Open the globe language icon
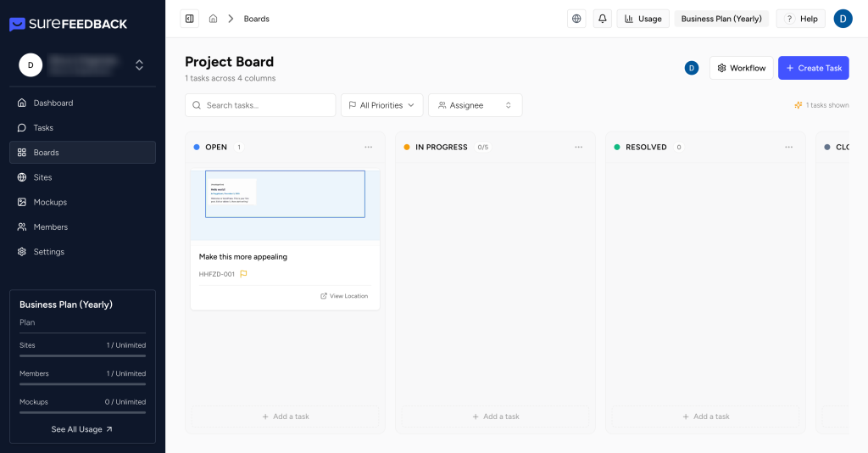This screenshot has height=453, width=868. click(576, 19)
